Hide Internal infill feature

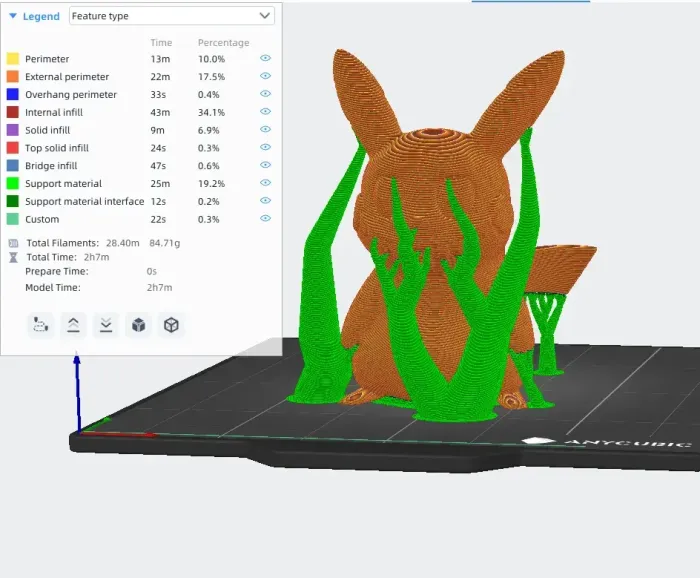(265, 112)
